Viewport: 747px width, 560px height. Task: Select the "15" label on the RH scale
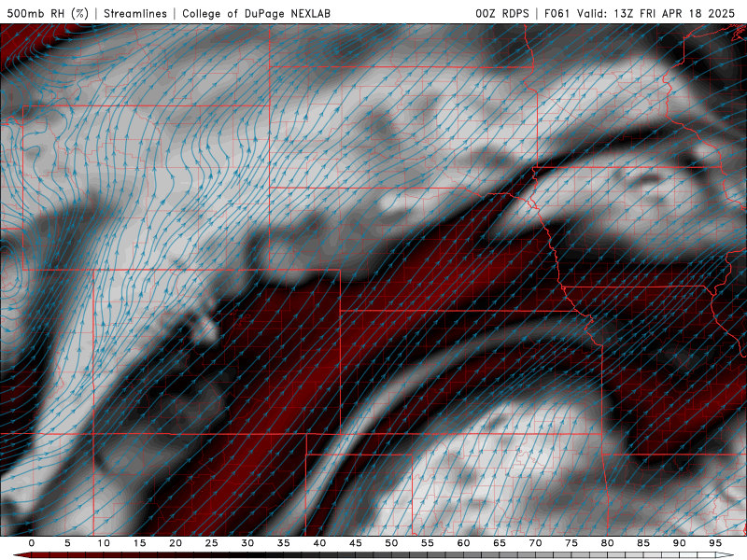[x=139, y=543]
